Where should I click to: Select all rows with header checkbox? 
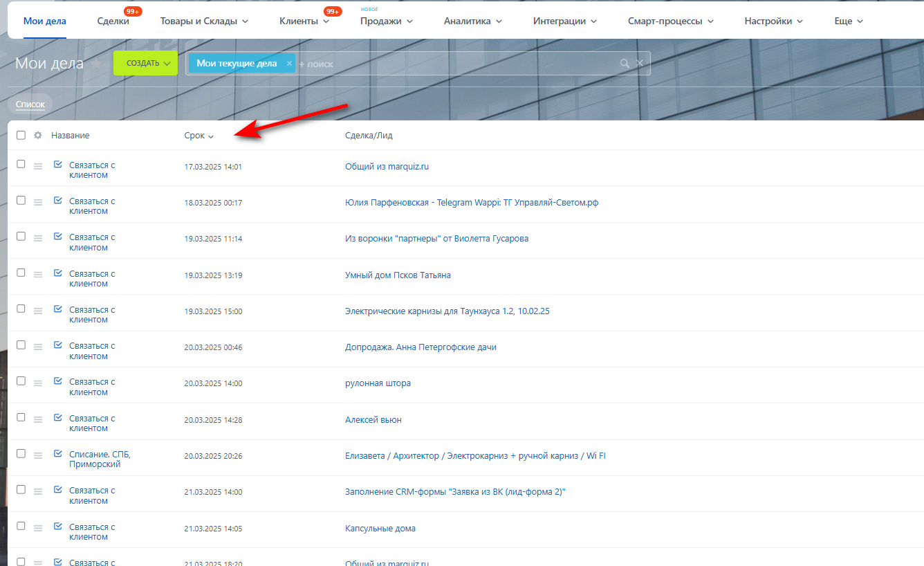(x=21, y=135)
